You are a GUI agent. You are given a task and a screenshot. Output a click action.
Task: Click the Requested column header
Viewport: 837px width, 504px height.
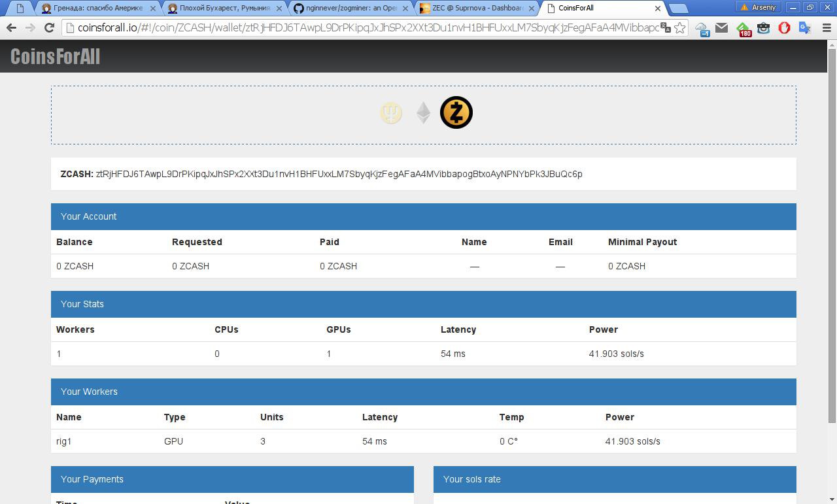pyautogui.click(x=197, y=242)
